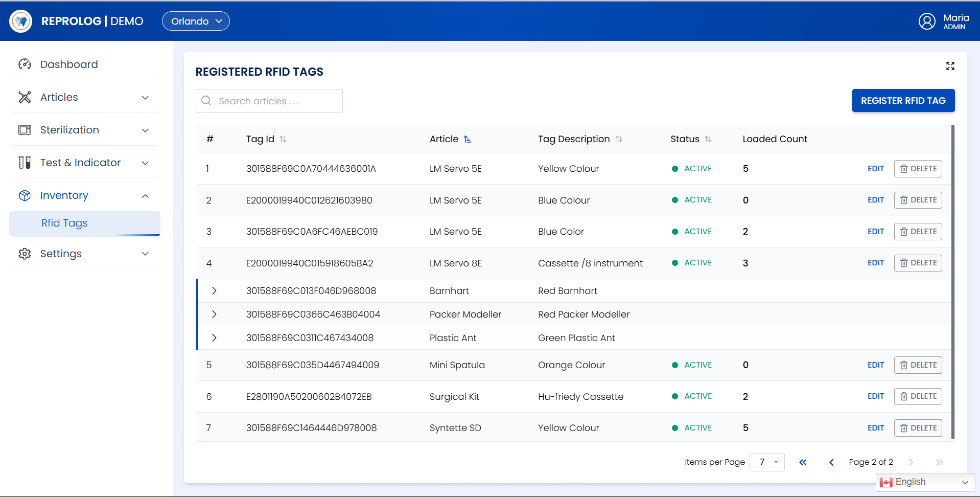Go to the previous page

pos(831,462)
